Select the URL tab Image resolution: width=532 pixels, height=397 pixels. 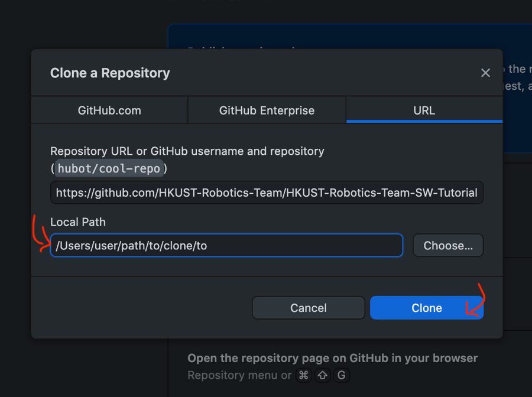[x=424, y=110]
